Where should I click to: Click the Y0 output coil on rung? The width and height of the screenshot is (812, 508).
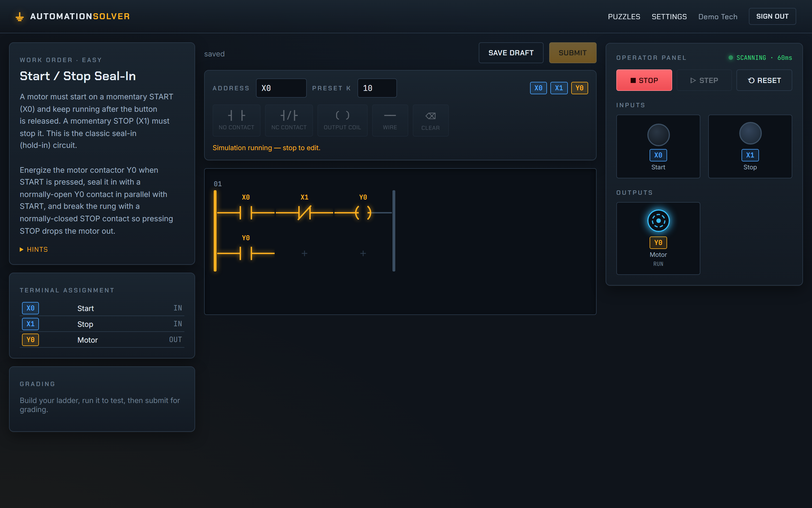click(x=363, y=213)
